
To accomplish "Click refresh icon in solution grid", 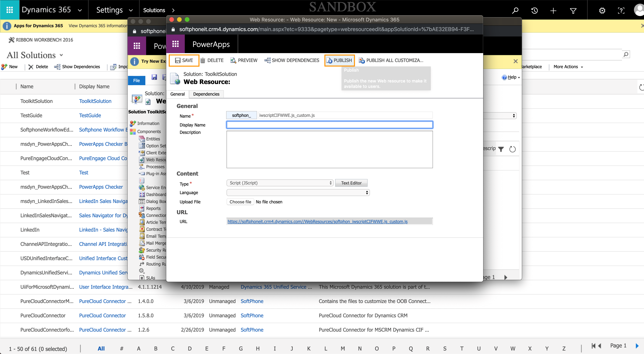I will click(x=512, y=149).
